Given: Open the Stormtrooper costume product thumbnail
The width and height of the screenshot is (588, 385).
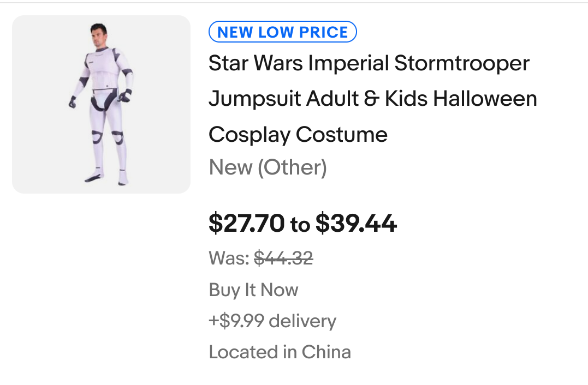Looking at the screenshot, I should (101, 104).
